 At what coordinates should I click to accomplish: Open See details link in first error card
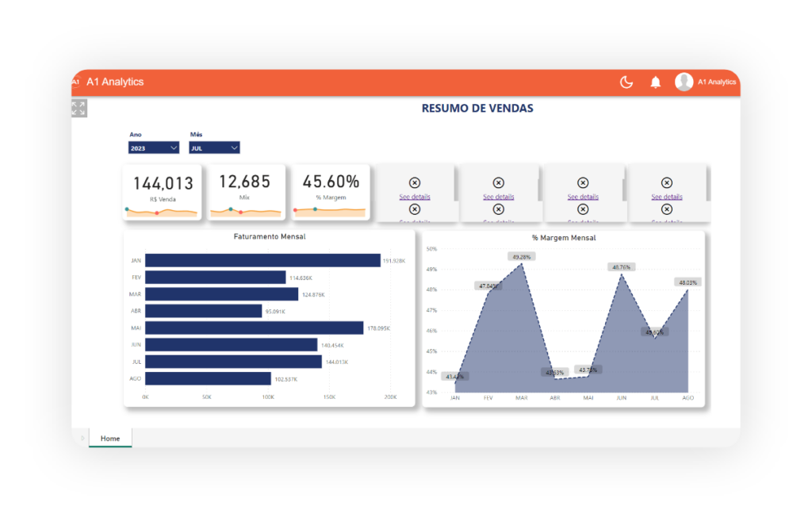415,197
